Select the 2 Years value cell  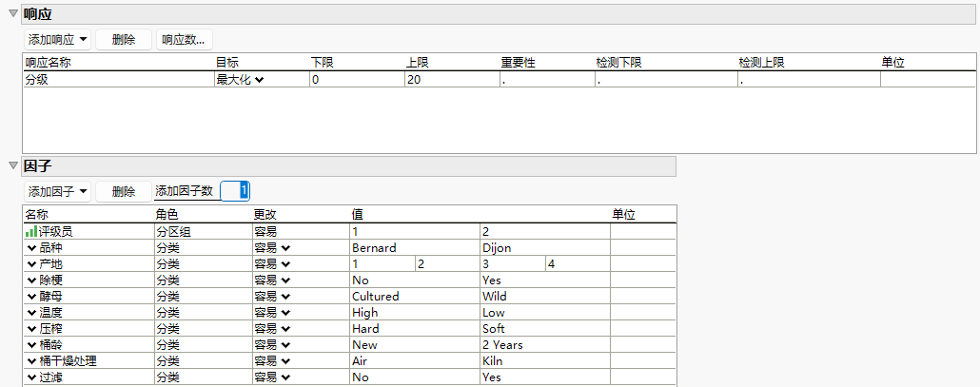point(544,345)
